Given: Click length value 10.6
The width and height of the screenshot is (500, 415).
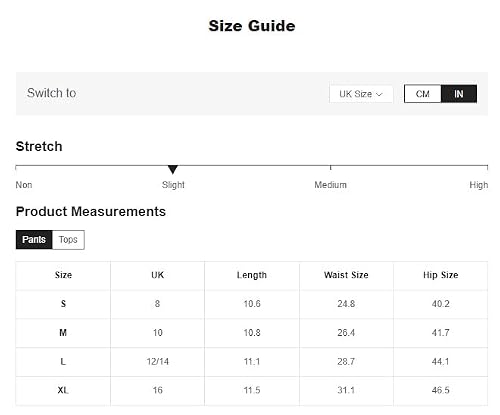Looking at the screenshot, I should tap(252, 304).
